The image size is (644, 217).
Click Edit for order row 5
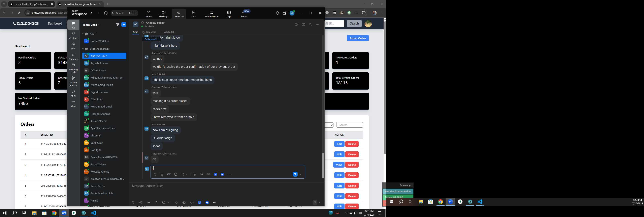339,186
